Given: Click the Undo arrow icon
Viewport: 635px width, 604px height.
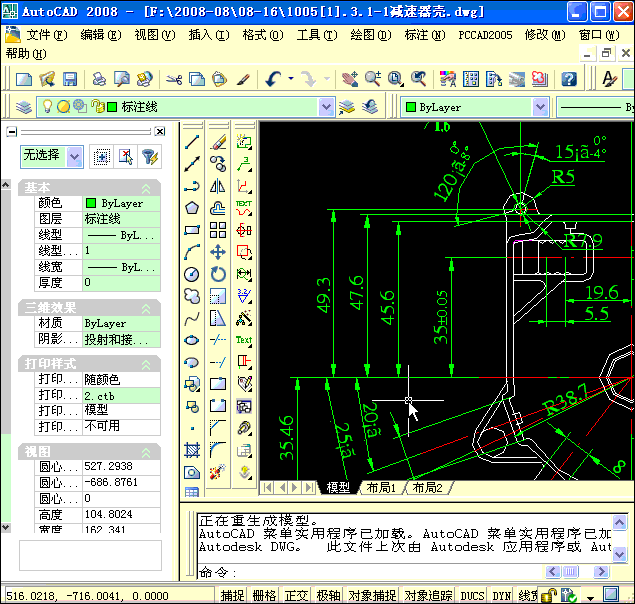Looking at the screenshot, I should click(274, 79).
